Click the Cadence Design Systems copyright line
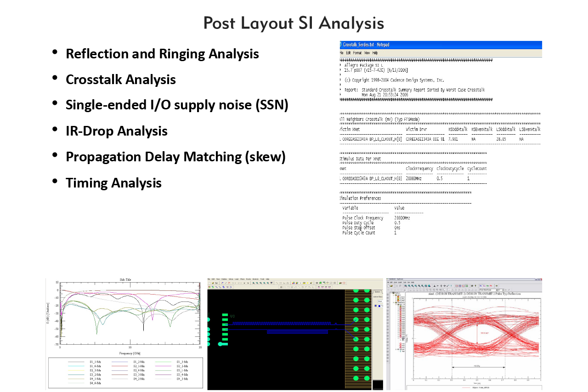 [394, 80]
